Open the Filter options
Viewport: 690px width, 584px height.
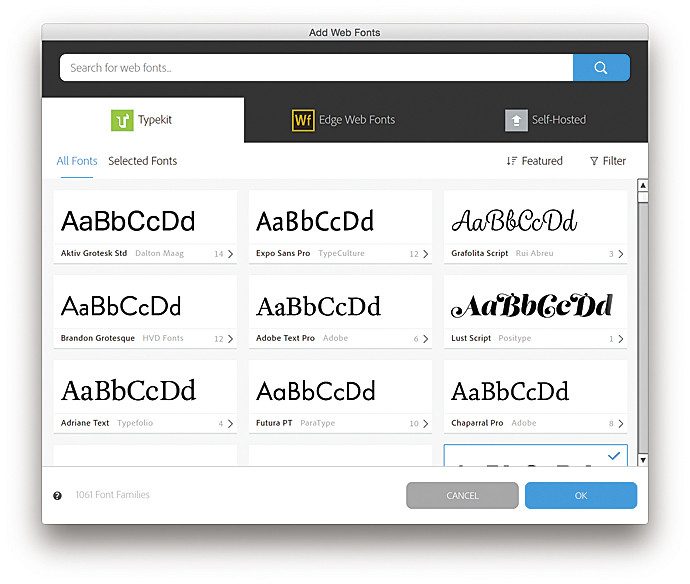[x=608, y=161]
